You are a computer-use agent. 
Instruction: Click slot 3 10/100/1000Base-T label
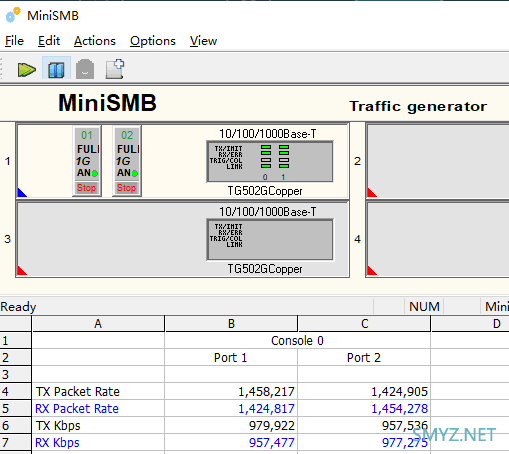tap(268, 212)
